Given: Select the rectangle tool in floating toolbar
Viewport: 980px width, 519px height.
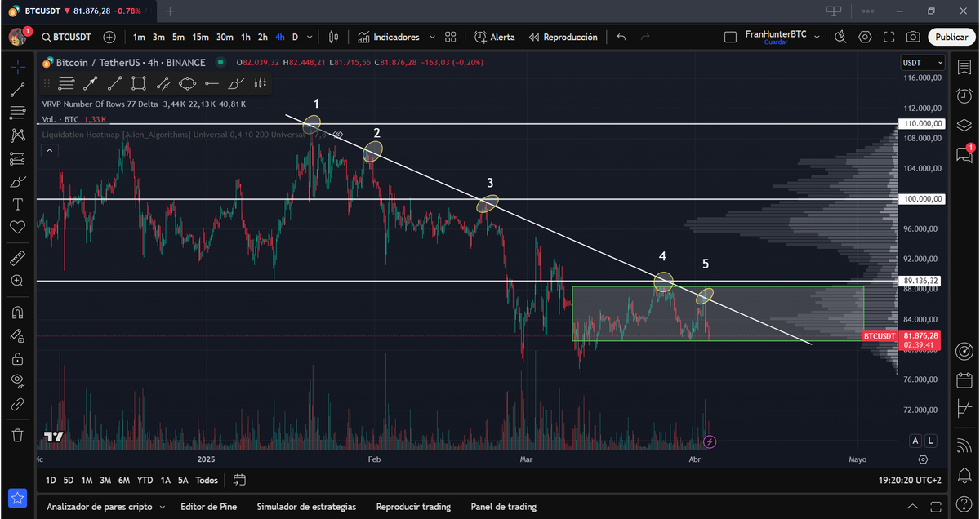Looking at the screenshot, I should [x=139, y=82].
